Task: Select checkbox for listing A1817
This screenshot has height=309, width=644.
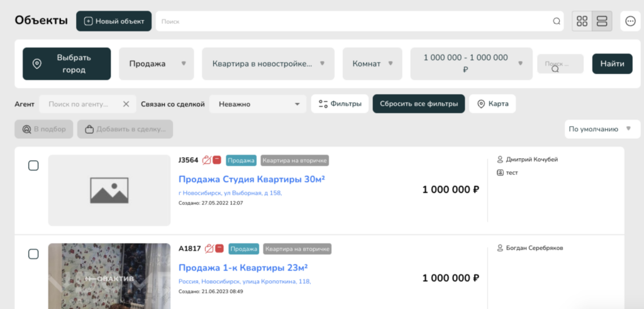Action: click(x=34, y=254)
